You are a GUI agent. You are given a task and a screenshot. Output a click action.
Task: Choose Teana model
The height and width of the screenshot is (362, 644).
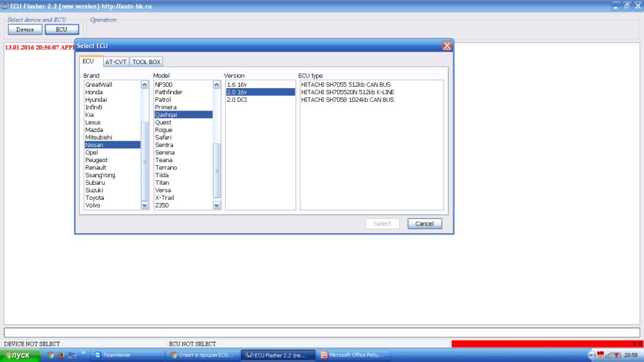click(x=183, y=160)
